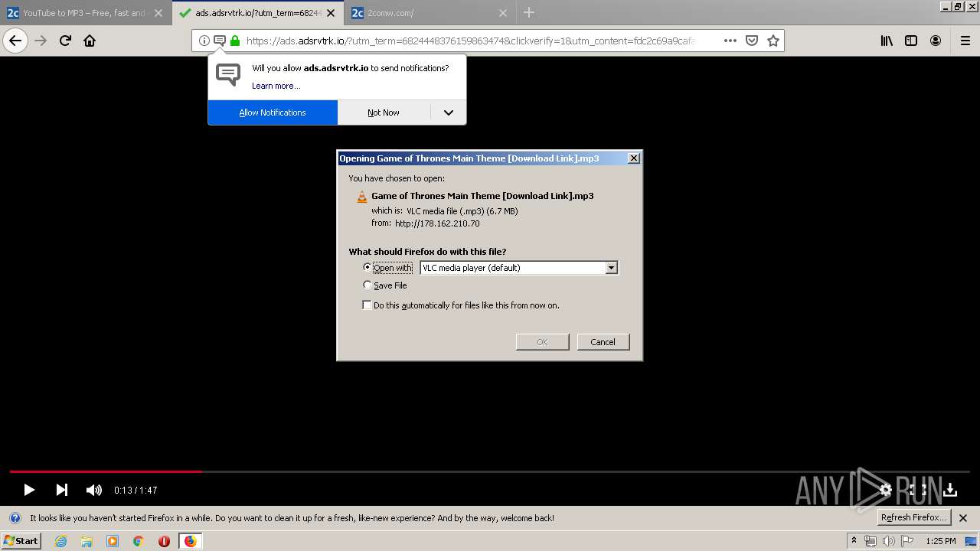Show sidebars toolbar icon

pos(911,41)
